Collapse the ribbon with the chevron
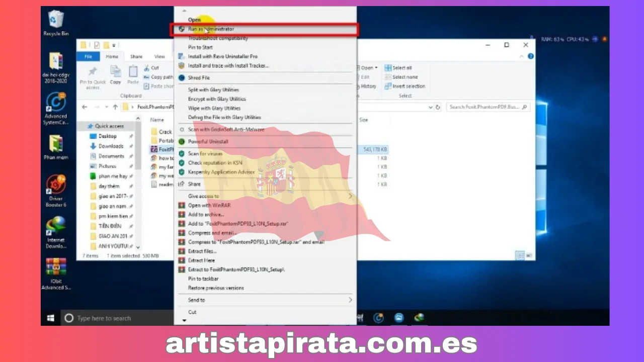The width and height of the screenshot is (644, 362). point(523,57)
